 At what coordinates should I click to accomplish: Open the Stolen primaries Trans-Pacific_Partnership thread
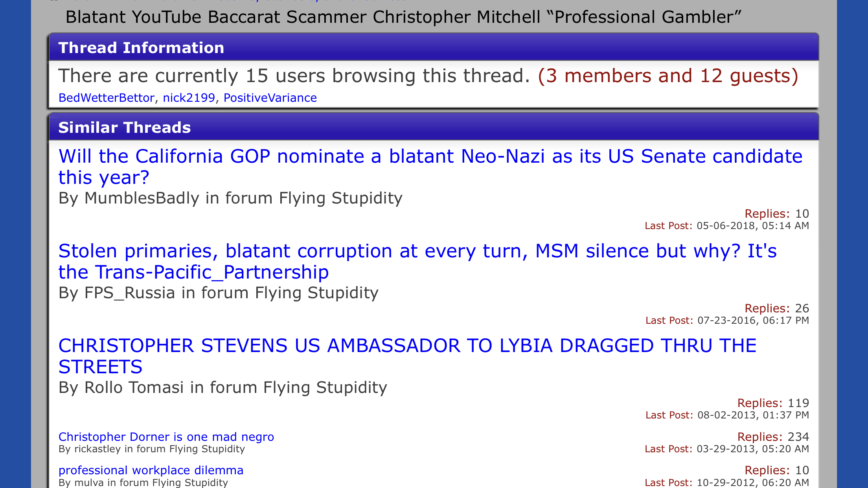tap(417, 261)
